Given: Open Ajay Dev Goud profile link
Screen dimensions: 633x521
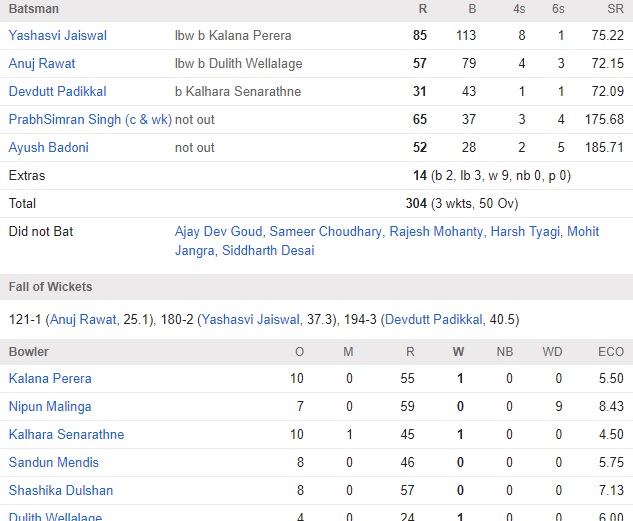Looking at the screenshot, I should (x=218, y=232).
